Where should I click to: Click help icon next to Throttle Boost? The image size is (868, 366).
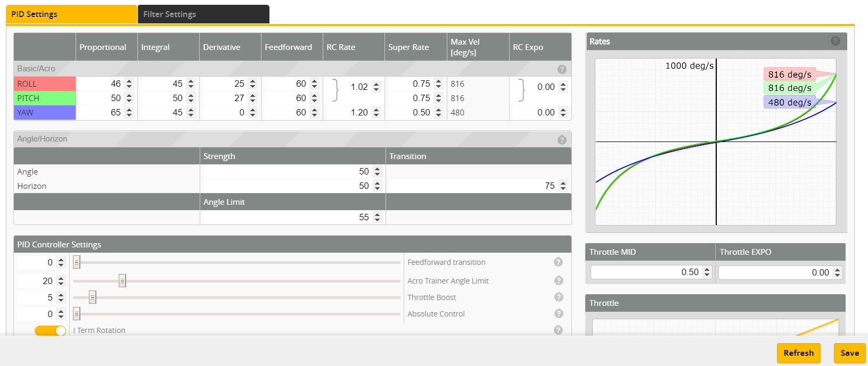point(559,297)
